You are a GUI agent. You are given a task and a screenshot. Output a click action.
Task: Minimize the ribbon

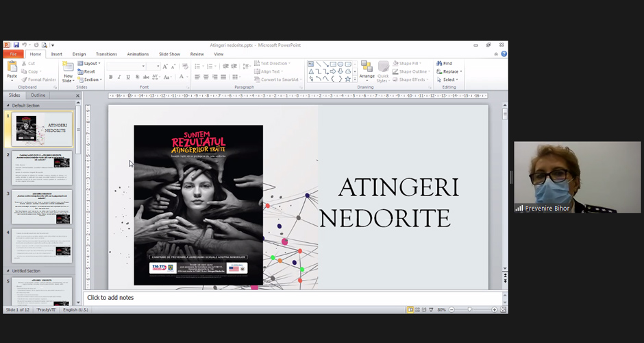pyautogui.click(x=496, y=54)
